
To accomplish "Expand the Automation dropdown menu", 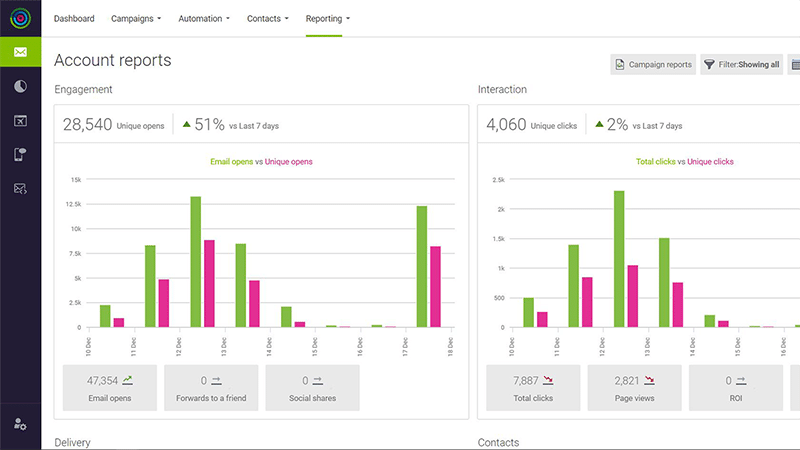I will [x=203, y=18].
